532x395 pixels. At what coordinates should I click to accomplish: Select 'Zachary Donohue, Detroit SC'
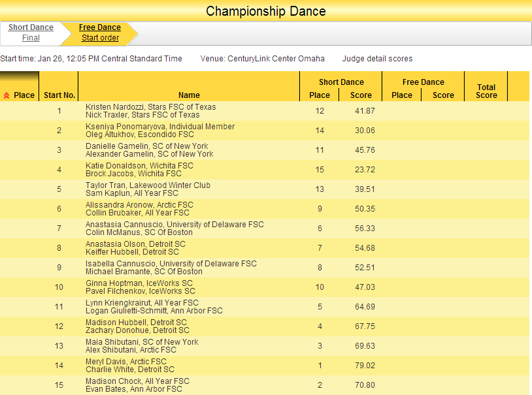[x=137, y=330]
